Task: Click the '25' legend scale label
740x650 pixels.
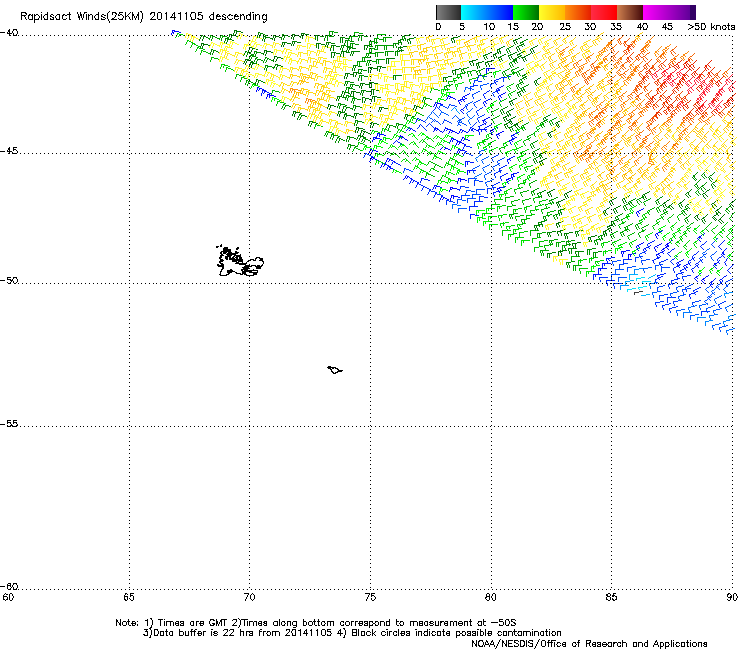Action: (x=565, y=27)
